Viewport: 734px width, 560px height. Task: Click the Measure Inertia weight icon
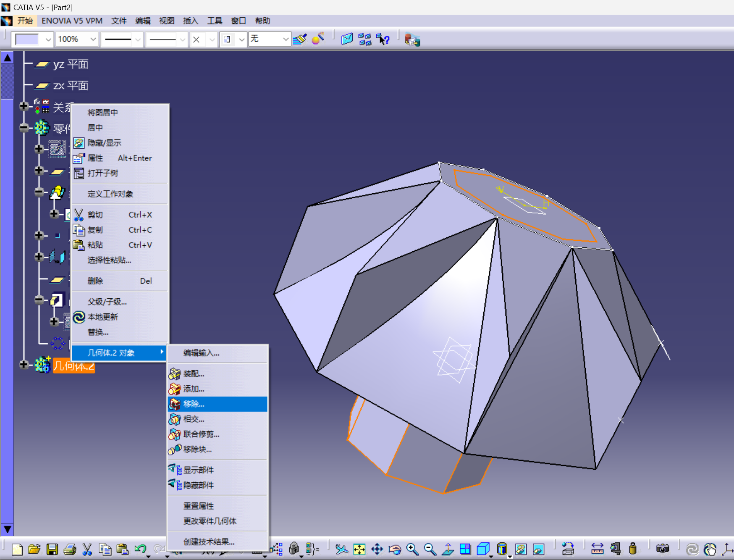tap(633, 549)
